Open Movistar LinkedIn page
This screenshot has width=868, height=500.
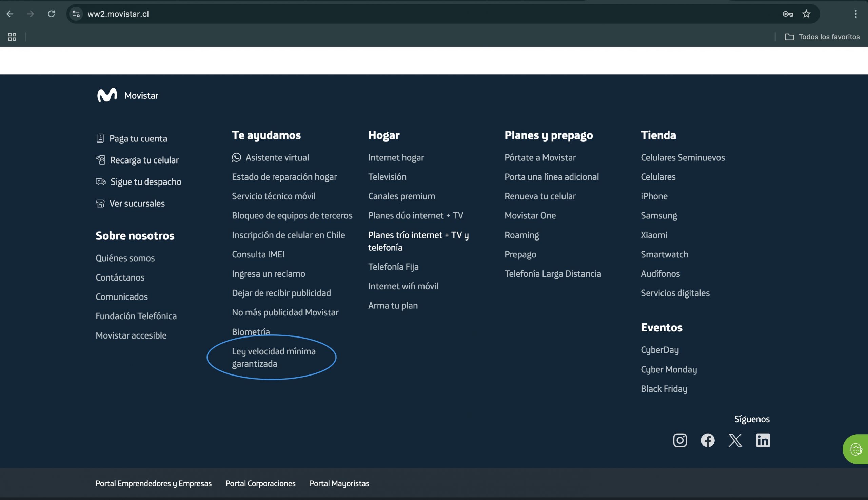pyautogui.click(x=763, y=440)
